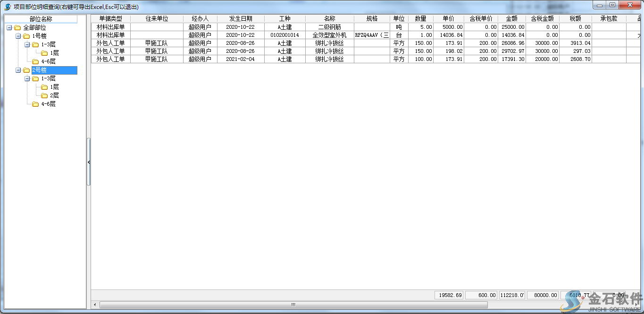
Task: Click the 含税金额 column header
Action: (542, 18)
